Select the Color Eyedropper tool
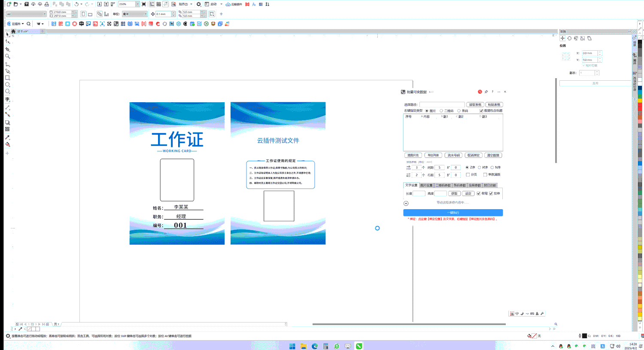Screen dimensions: 644x350 7,137
